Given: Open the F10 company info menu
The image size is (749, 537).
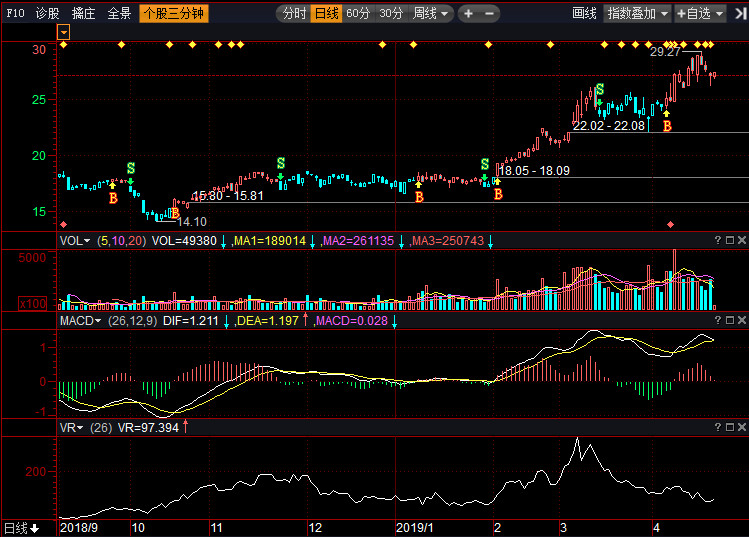Looking at the screenshot, I should click(x=15, y=14).
